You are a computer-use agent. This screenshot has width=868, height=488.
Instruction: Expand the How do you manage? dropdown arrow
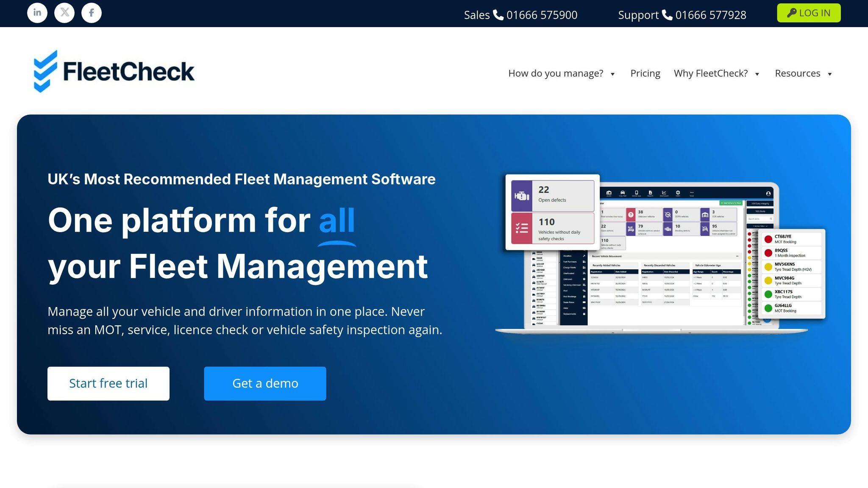612,74
